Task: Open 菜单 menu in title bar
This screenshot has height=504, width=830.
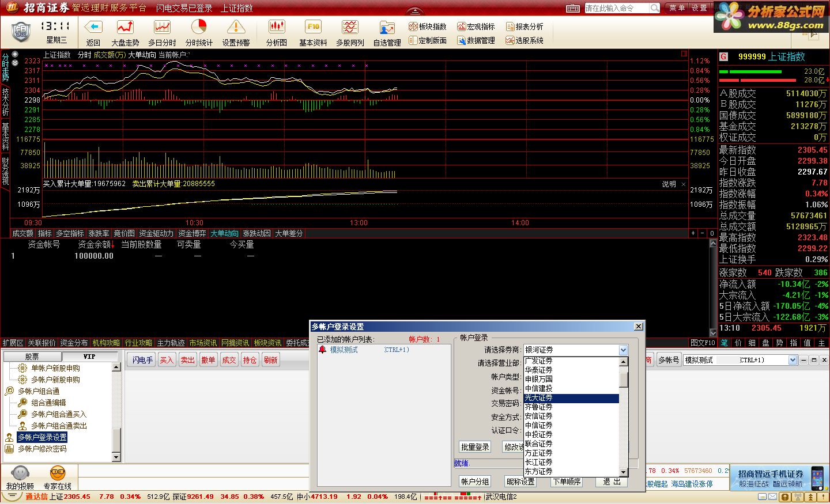Action: pyautogui.click(x=677, y=8)
